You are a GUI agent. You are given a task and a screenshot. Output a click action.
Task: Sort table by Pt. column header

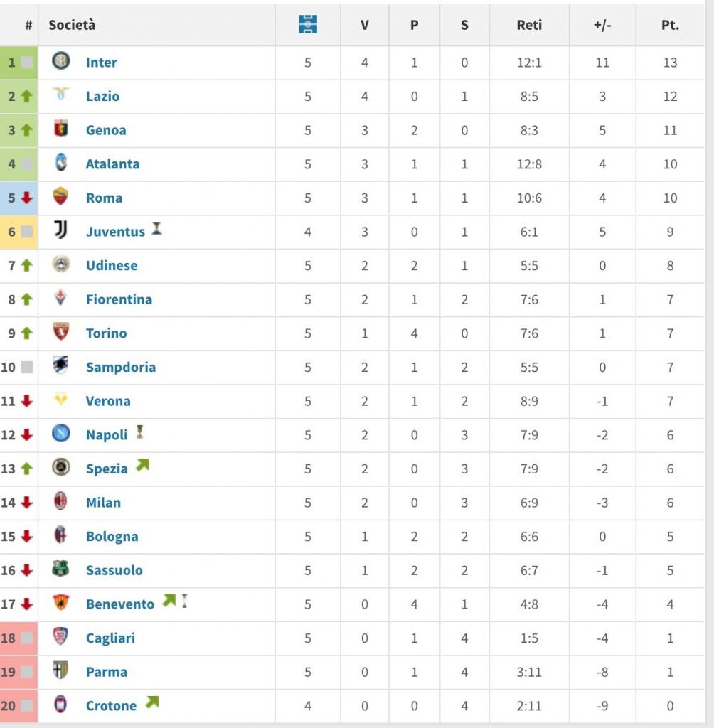tap(670, 25)
